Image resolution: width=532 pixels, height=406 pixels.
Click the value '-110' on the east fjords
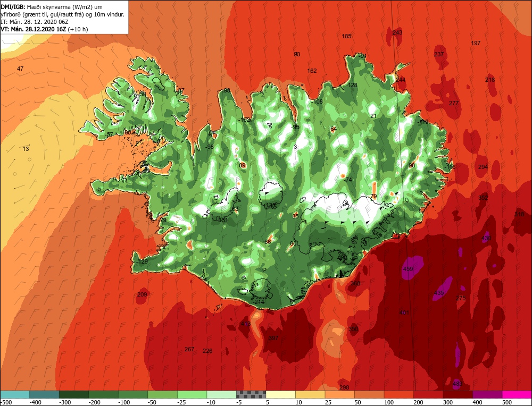pos(423,122)
